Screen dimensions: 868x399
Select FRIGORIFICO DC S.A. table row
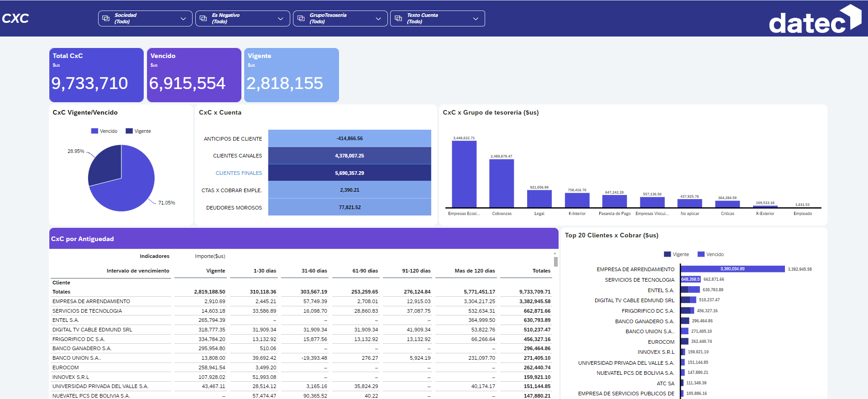coord(301,339)
